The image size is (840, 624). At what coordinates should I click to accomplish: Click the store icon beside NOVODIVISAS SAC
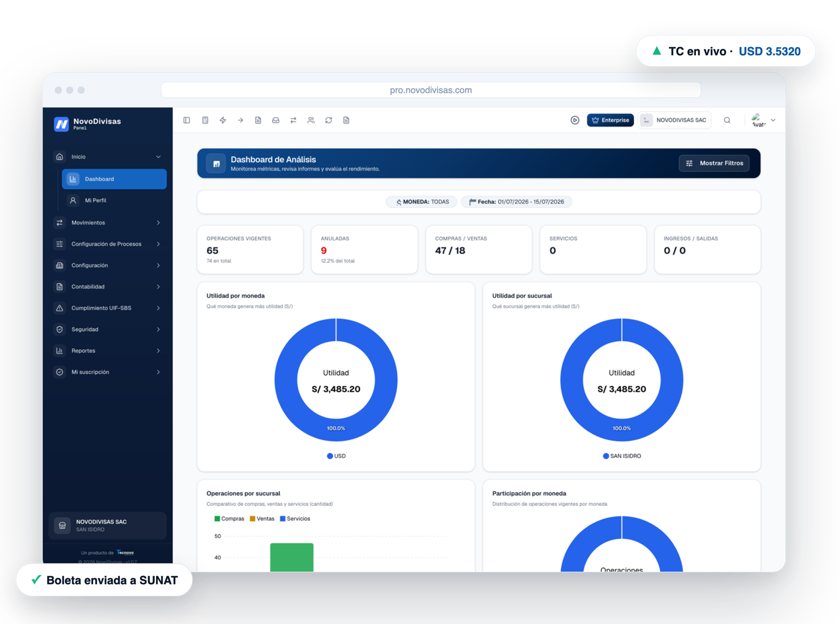point(62,526)
